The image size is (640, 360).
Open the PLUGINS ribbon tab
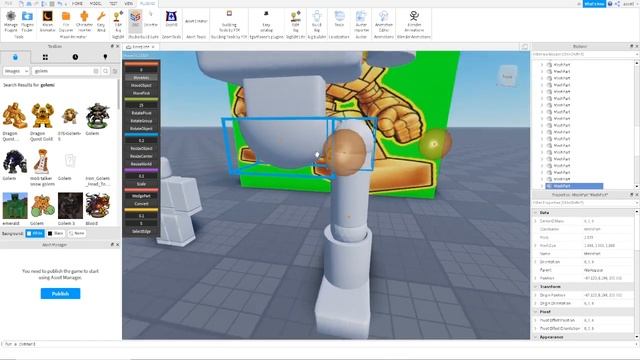pyautogui.click(x=147, y=3)
